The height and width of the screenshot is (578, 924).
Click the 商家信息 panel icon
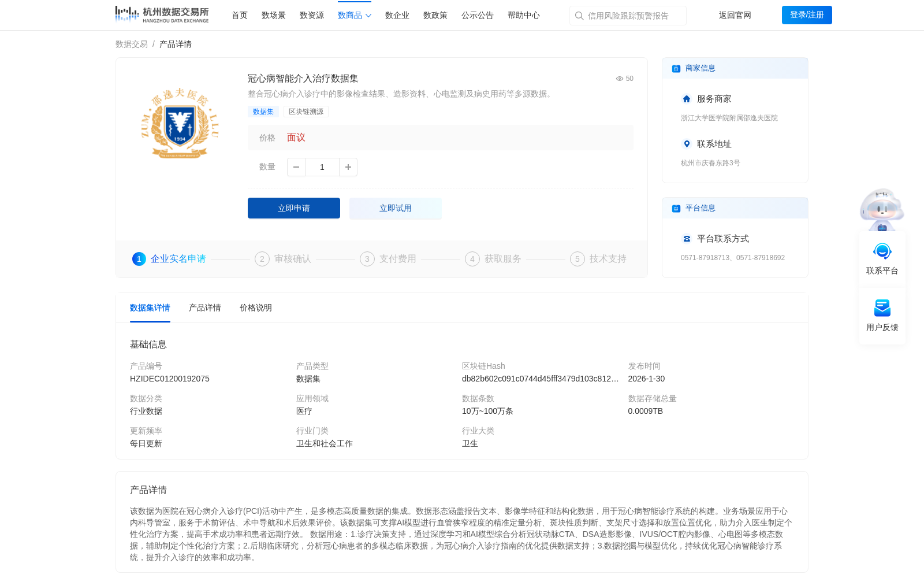tap(676, 69)
